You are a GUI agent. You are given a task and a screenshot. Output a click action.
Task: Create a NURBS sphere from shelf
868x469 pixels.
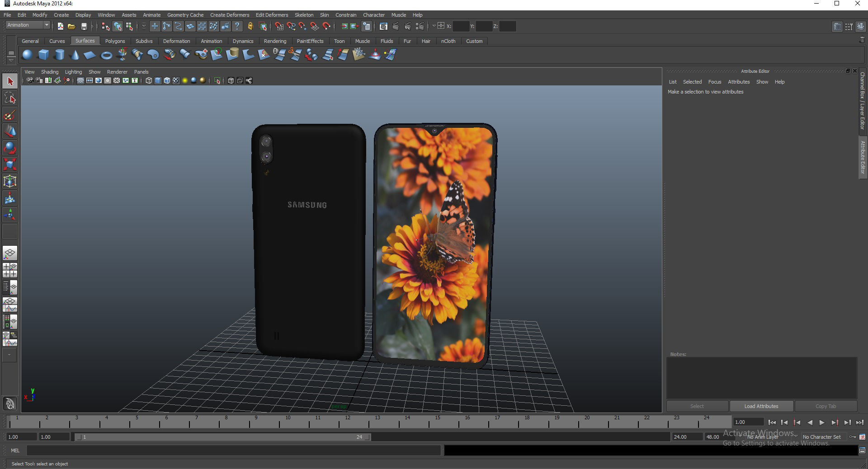[x=27, y=55]
